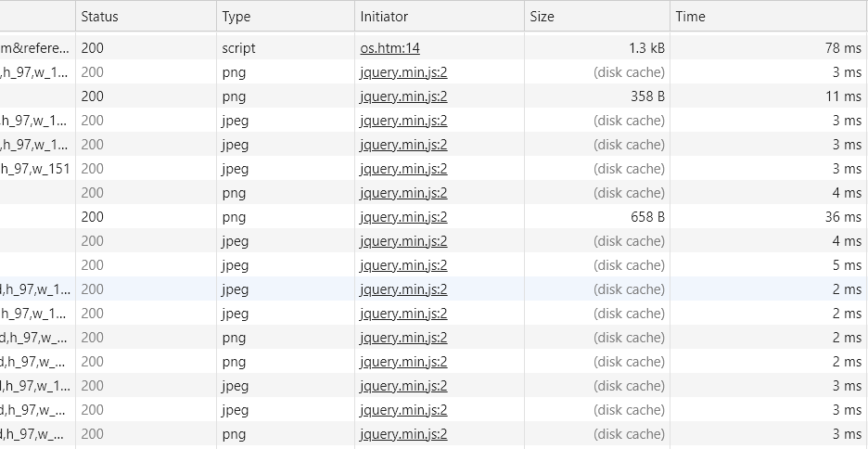Select the 36 ms time value
Screen dimensions: 868x449
point(843,217)
